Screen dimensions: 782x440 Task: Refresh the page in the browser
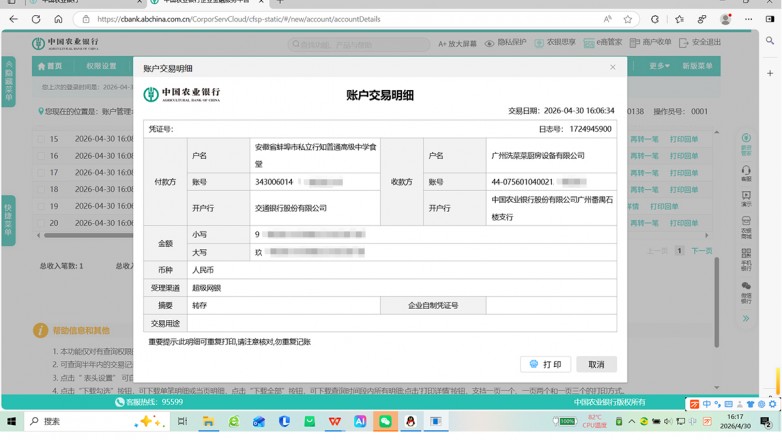[36, 19]
